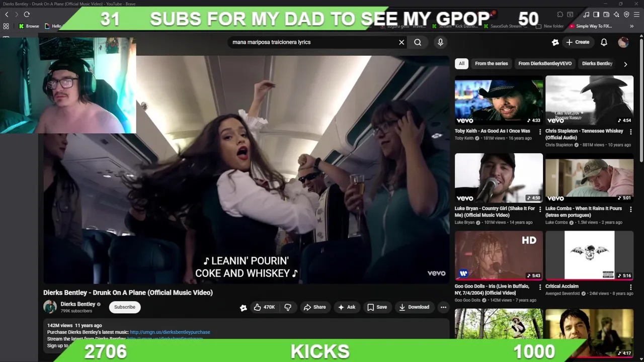Open Dierks Bentley channel avatar

[x=50, y=307]
